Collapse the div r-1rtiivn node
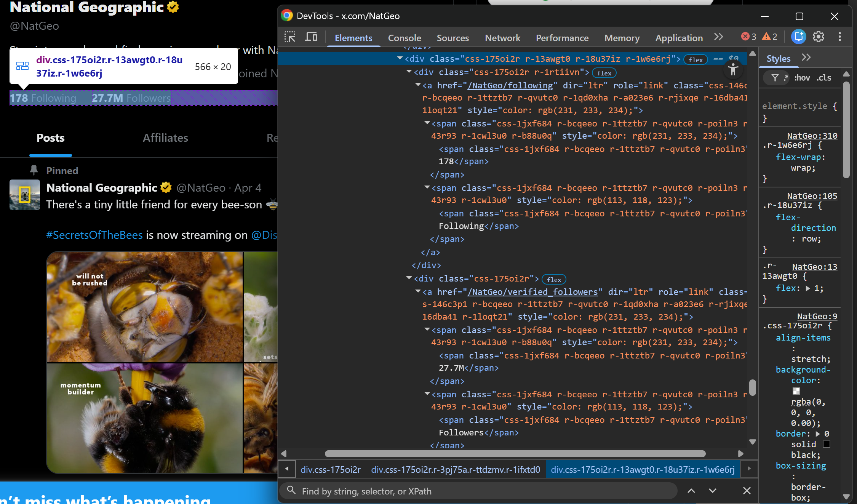 click(409, 72)
